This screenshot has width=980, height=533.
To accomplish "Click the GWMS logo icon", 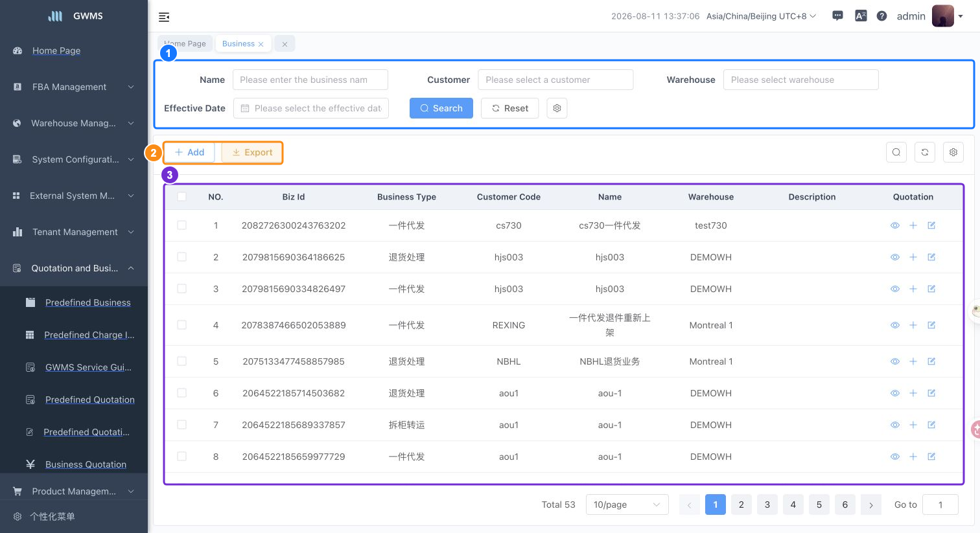I will click(56, 16).
